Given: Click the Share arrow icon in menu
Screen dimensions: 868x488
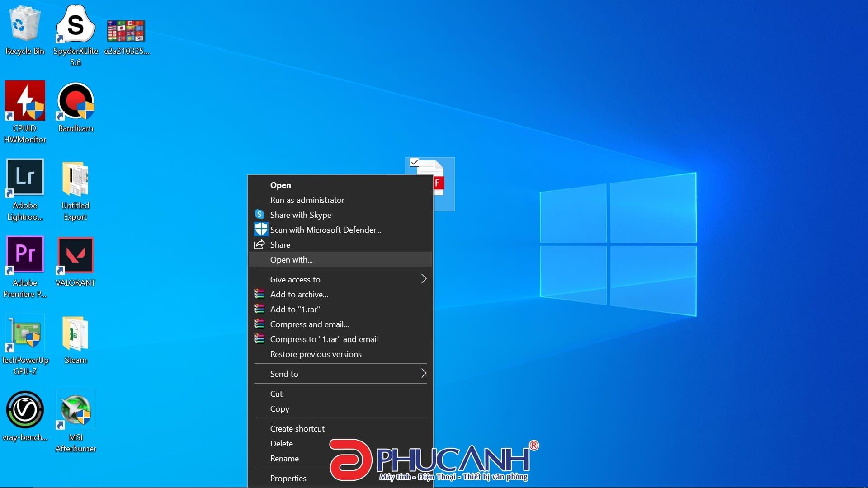Looking at the screenshot, I should [259, 244].
